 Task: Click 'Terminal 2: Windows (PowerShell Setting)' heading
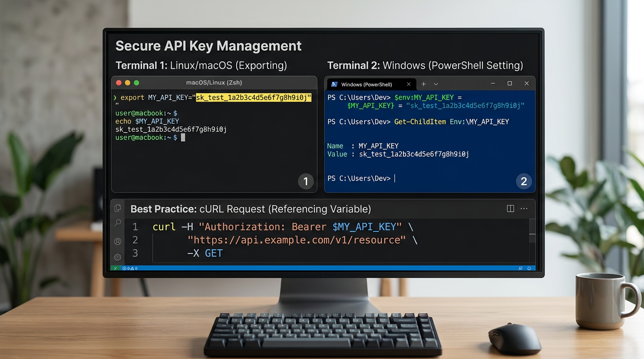coord(425,65)
